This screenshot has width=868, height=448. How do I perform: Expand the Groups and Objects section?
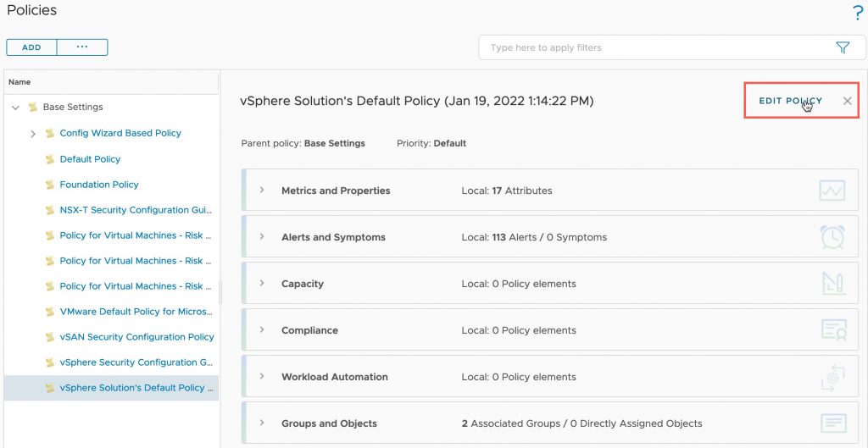(262, 423)
